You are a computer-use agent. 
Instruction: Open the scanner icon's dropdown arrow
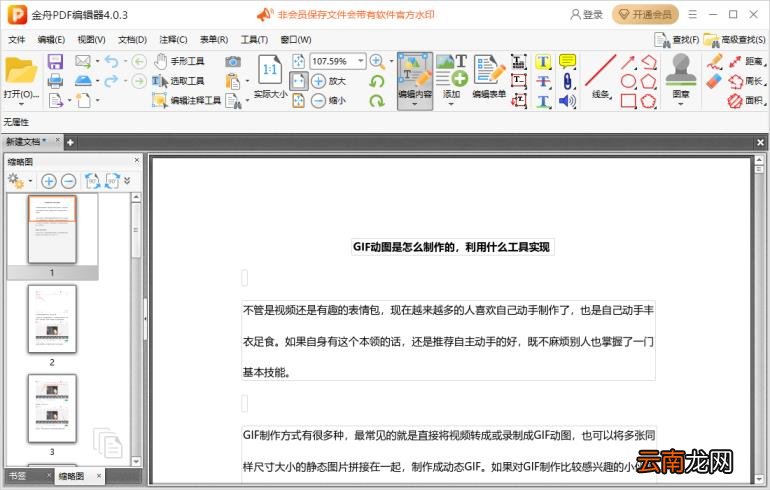97,81
